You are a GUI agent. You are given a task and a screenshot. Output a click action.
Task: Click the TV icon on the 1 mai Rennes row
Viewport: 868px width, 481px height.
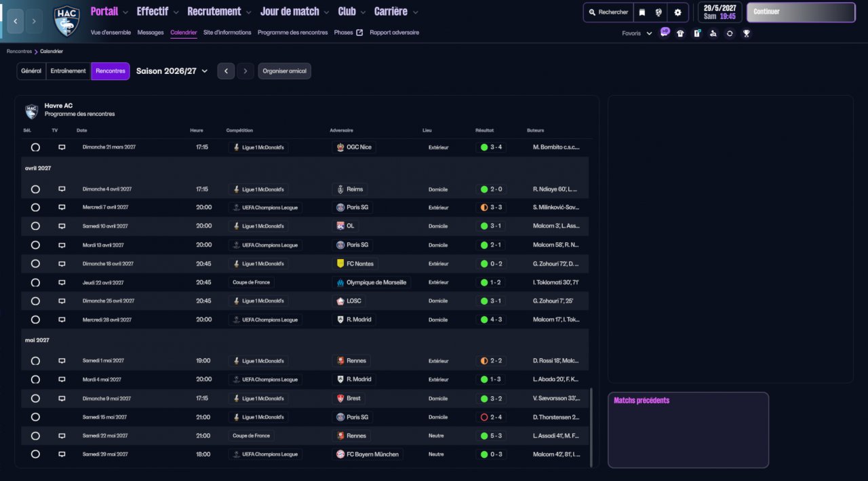[x=62, y=361]
